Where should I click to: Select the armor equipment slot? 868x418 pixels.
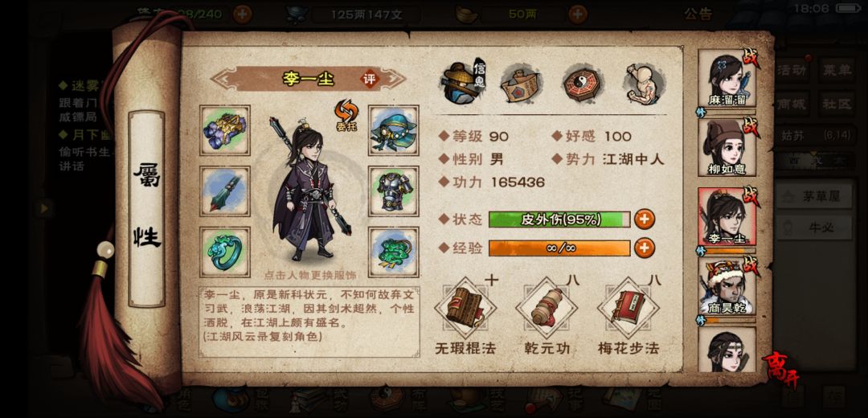[394, 191]
